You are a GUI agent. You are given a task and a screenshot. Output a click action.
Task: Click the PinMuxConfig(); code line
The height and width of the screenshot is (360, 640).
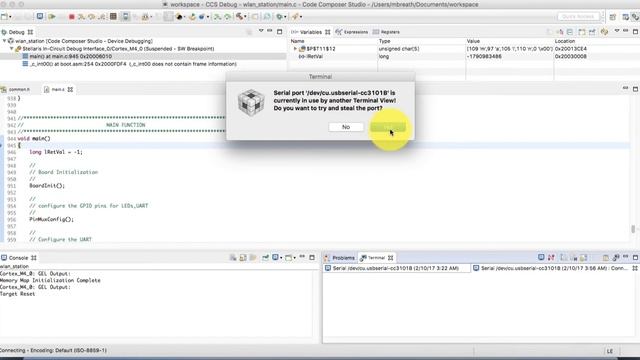51,219
